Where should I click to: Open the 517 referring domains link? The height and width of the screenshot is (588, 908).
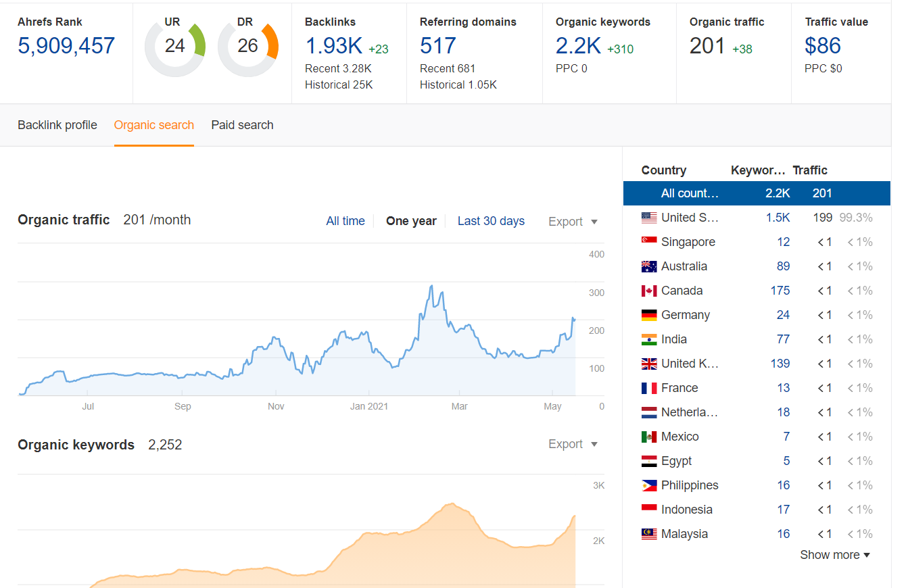click(x=437, y=46)
